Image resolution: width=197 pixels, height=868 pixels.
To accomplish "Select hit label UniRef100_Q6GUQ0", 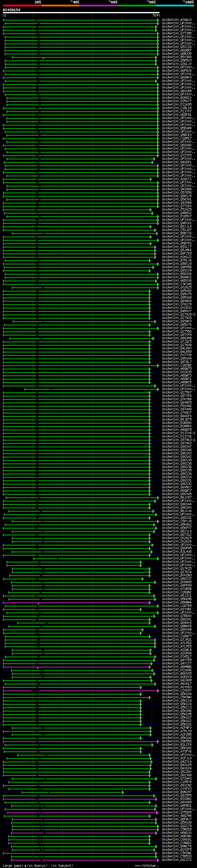I will click(x=177, y=145).
